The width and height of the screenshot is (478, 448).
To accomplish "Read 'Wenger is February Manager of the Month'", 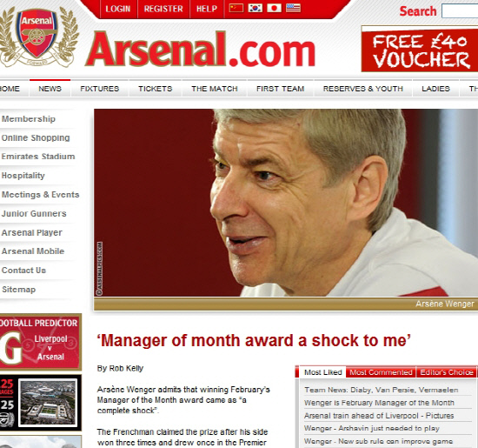I will [379, 403].
